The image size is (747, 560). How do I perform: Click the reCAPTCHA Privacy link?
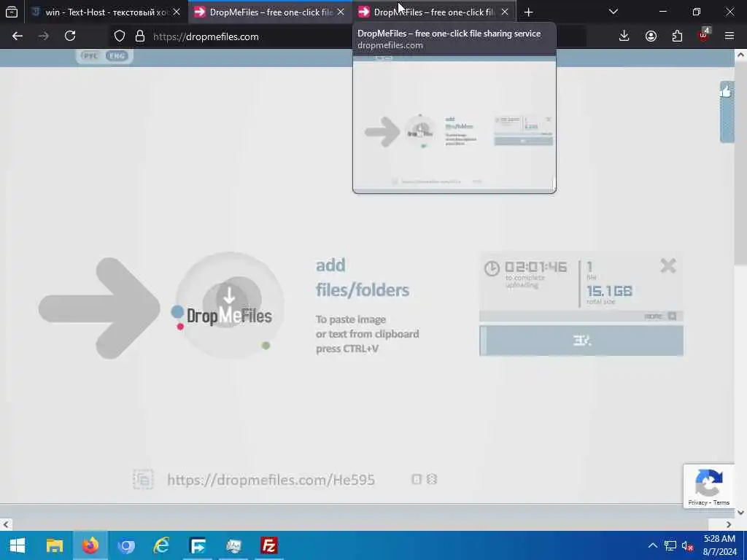click(697, 502)
